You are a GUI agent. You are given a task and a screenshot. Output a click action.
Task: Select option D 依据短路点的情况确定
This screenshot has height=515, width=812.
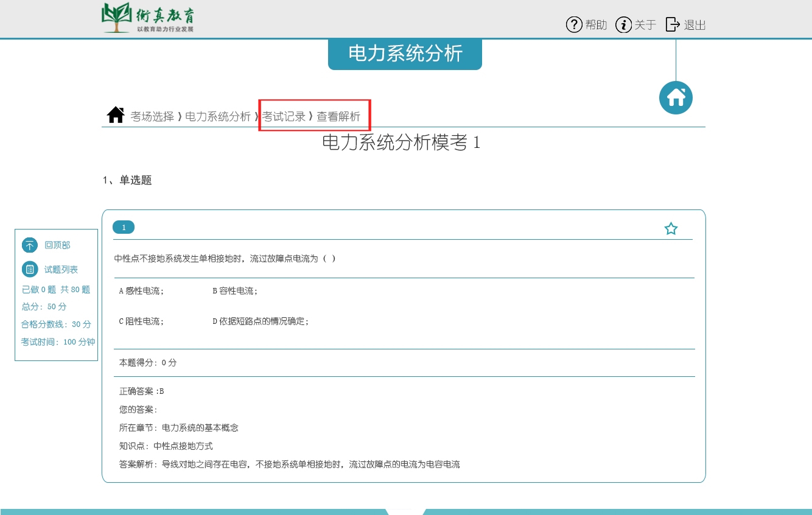261,321
